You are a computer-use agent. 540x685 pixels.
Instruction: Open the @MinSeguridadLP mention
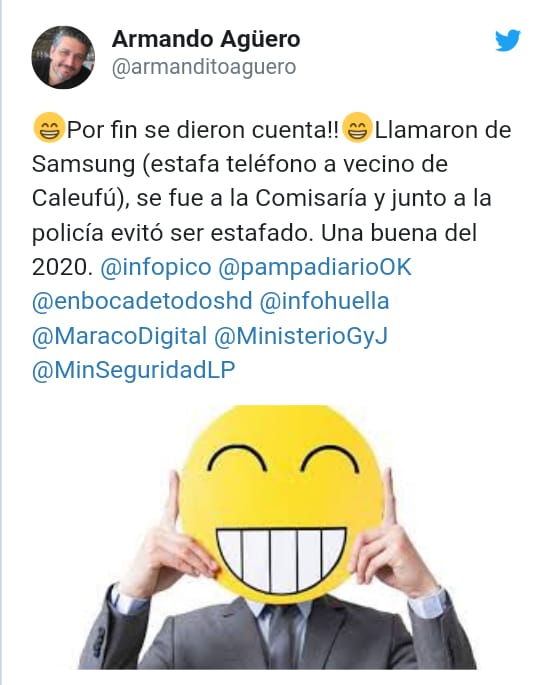134,370
